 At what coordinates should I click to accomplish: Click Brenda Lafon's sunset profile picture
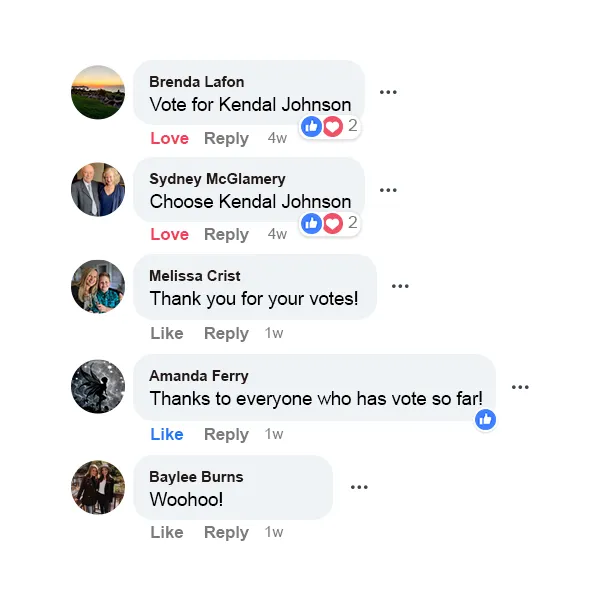point(98,92)
